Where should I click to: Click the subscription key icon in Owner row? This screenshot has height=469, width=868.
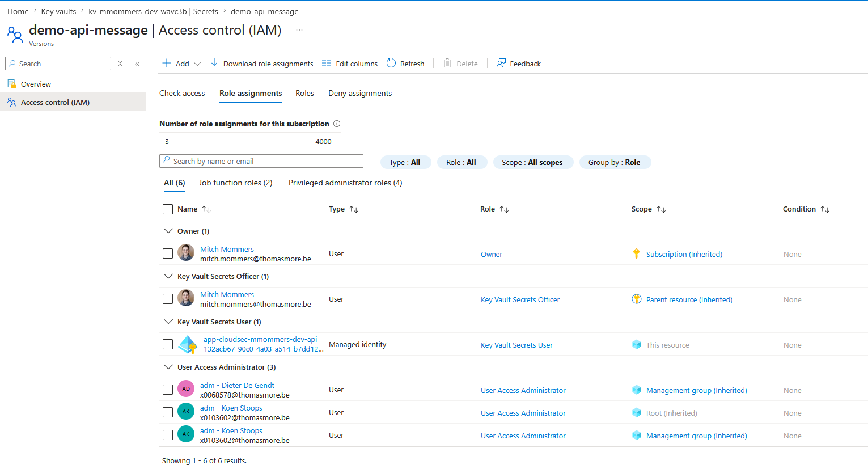[637, 253]
